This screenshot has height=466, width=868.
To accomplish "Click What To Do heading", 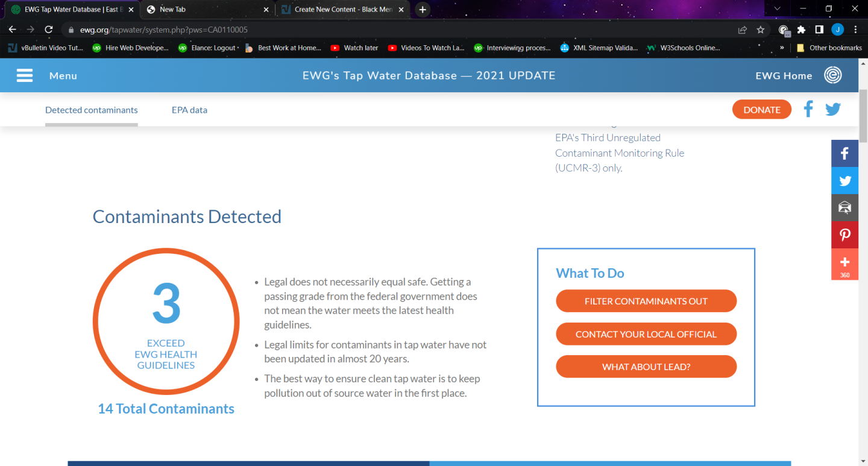I will click(590, 273).
